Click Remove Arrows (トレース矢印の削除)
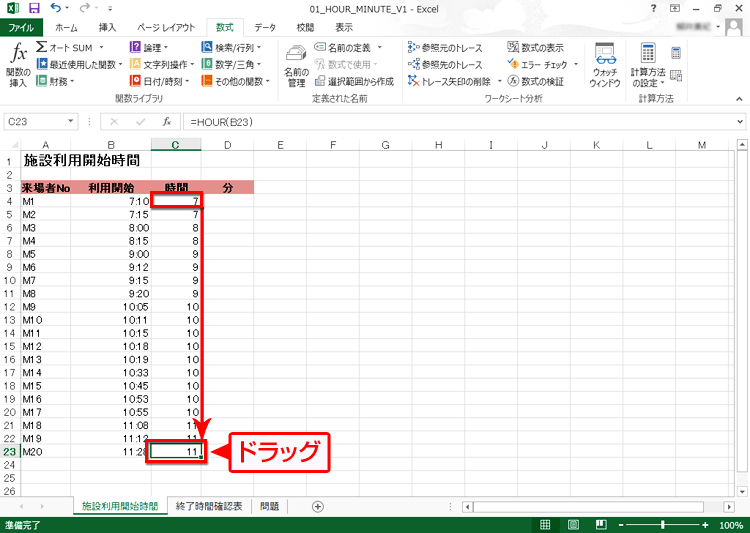Viewport: 750px width, 533px height. click(450, 81)
